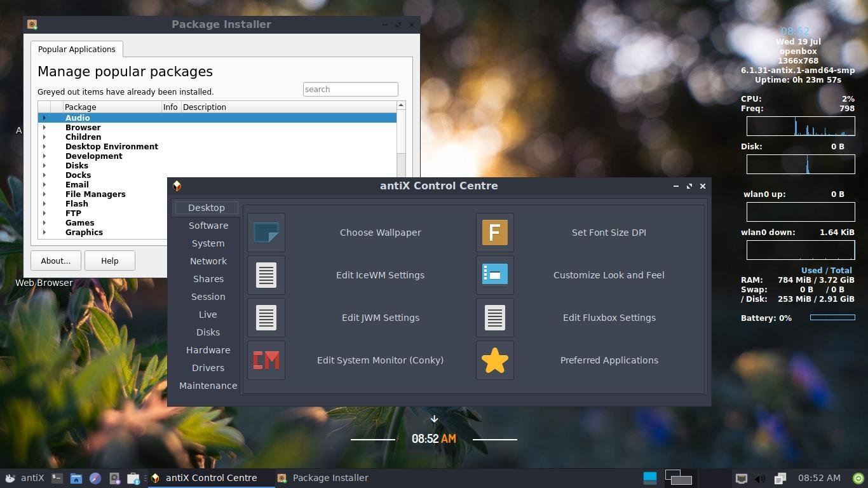Open the Disks tab in Control Centre

pos(208,332)
